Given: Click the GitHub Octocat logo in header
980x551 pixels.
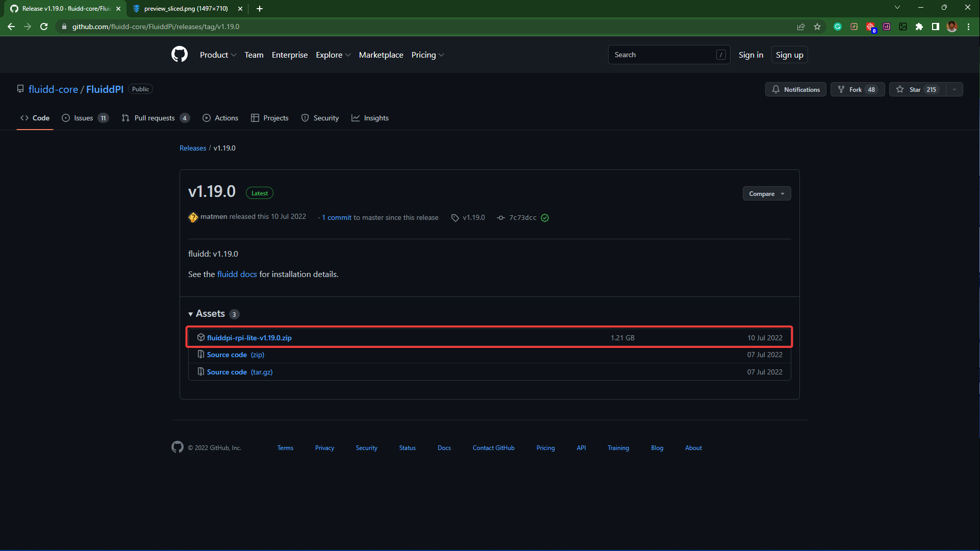Looking at the screenshot, I should click(x=179, y=55).
